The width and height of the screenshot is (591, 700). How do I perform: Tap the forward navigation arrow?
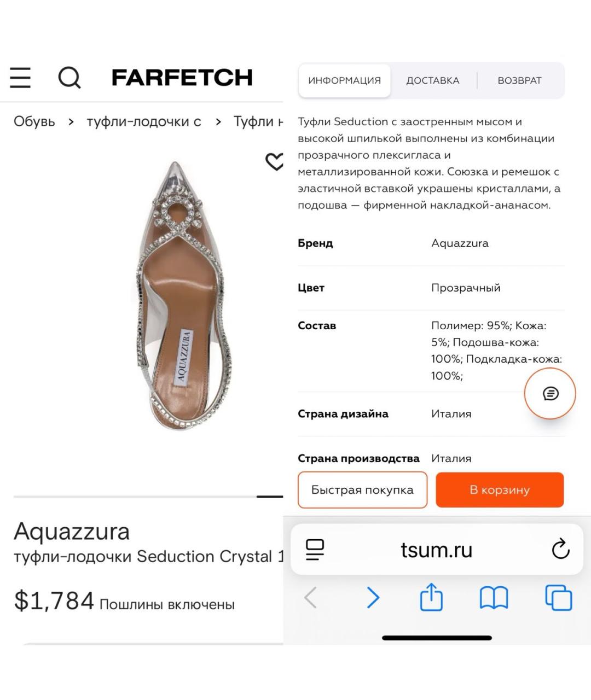click(x=373, y=598)
